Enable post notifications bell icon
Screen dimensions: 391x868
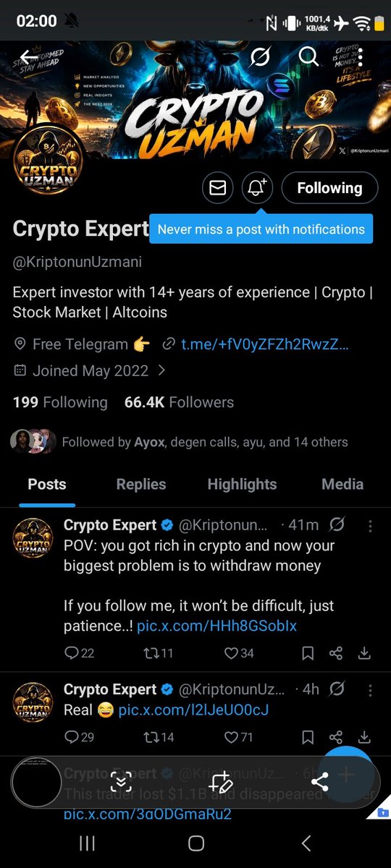coord(256,188)
